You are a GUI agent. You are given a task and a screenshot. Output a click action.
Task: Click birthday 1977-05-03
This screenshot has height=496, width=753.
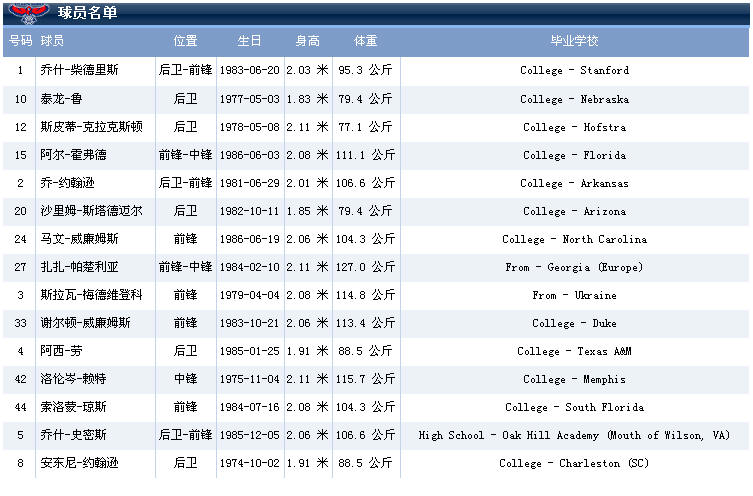[249, 99]
